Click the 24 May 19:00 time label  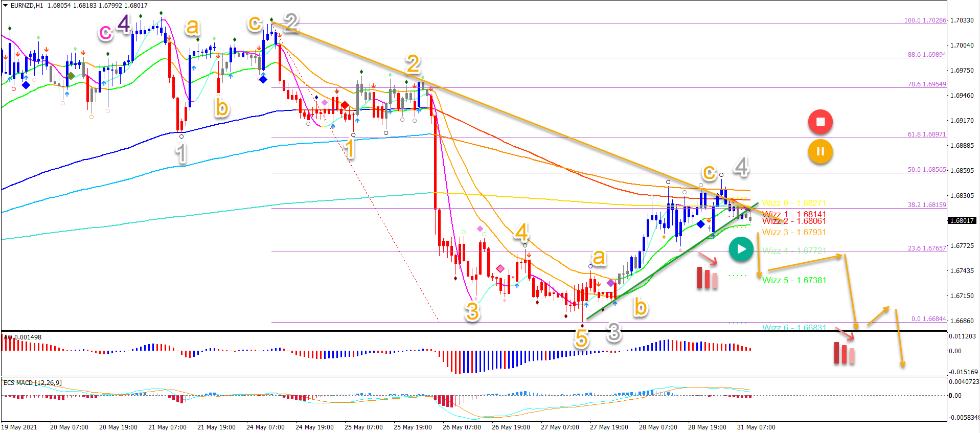(x=314, y=427)
